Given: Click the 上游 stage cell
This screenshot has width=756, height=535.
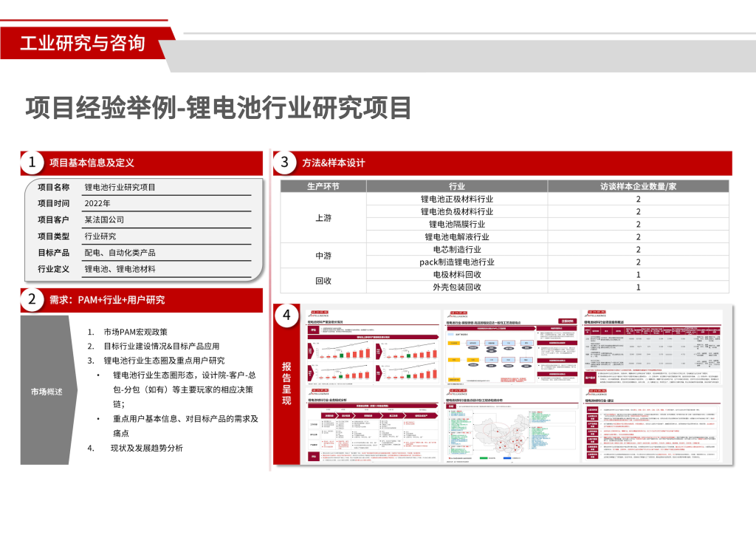Looking at the screenshot, I should click(323, 218).
